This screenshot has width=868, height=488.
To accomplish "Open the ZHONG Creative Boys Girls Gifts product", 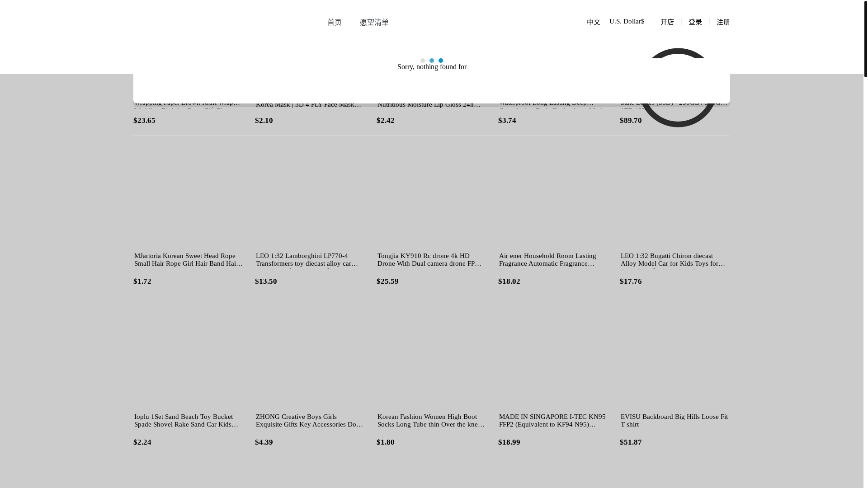I will [x=310, y=421].
